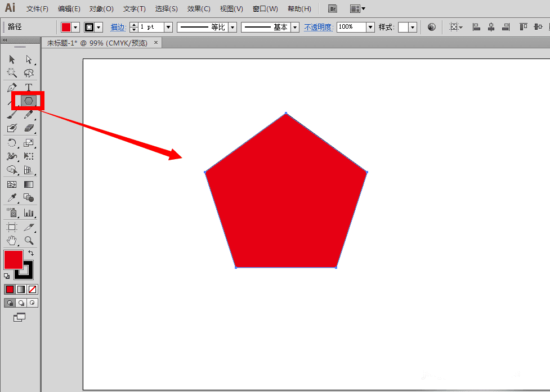Click vertical align top icon
This screenshot has width=550, height=392.
pyautogui.click(x=524, y=27)
